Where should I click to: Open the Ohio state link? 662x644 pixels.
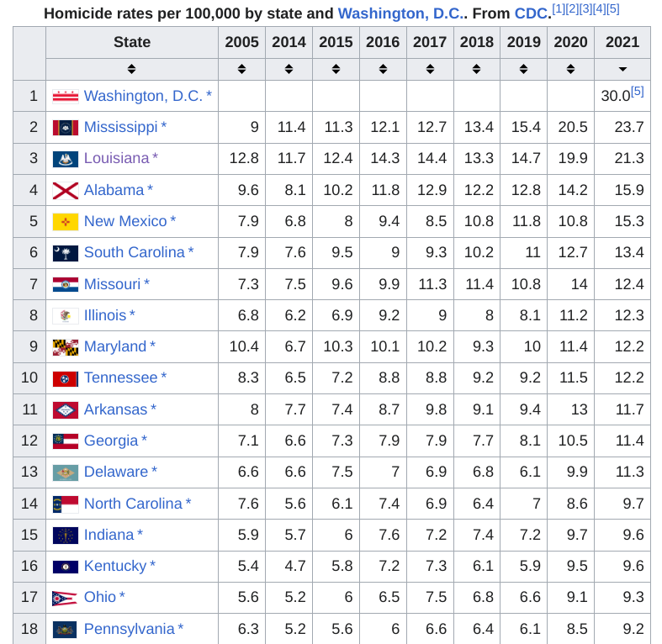click(x=100, y=598)
